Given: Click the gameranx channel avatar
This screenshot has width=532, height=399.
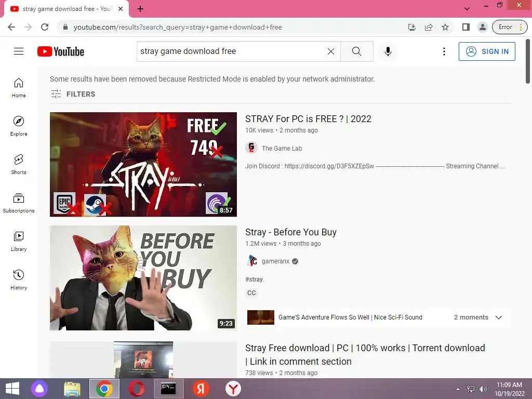Looking at the screenshot, I should [x=251, y=261].
